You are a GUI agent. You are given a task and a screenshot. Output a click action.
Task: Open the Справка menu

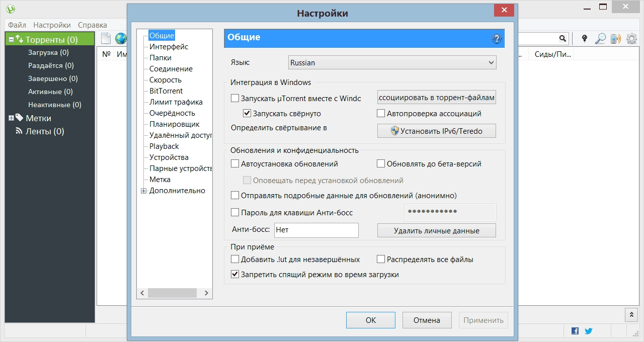point(93,24)
